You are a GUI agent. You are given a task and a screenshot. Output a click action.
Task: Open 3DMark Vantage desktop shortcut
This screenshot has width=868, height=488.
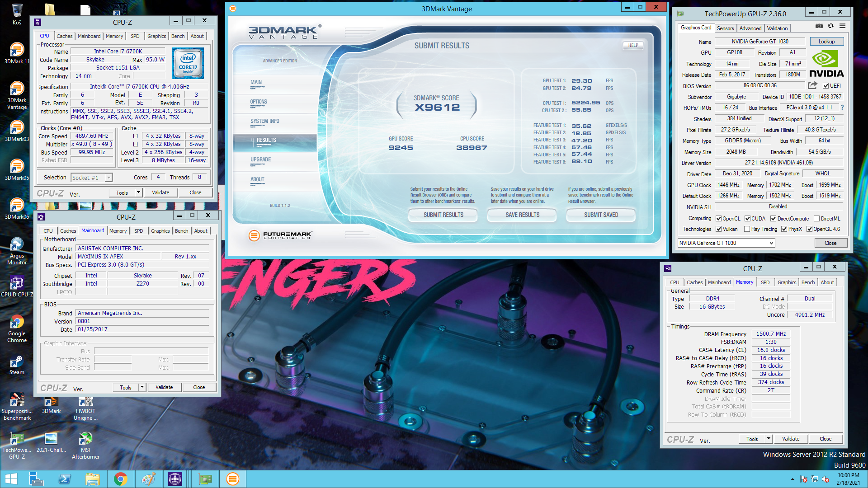17,95
